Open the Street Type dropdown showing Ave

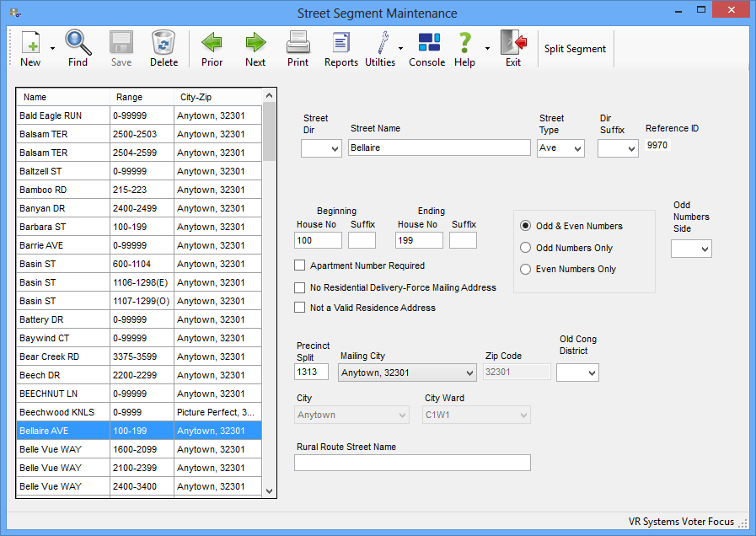click(x=560, y=148)
